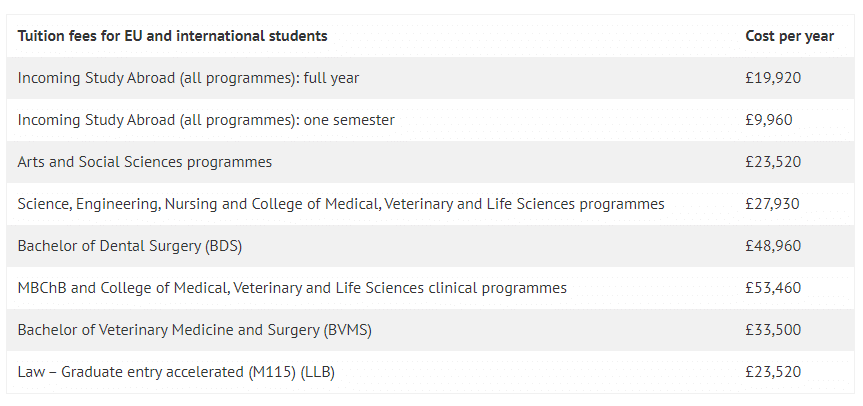Click the £48,960 cost value
Screen dimensions: 863x406
click(773, 246)
